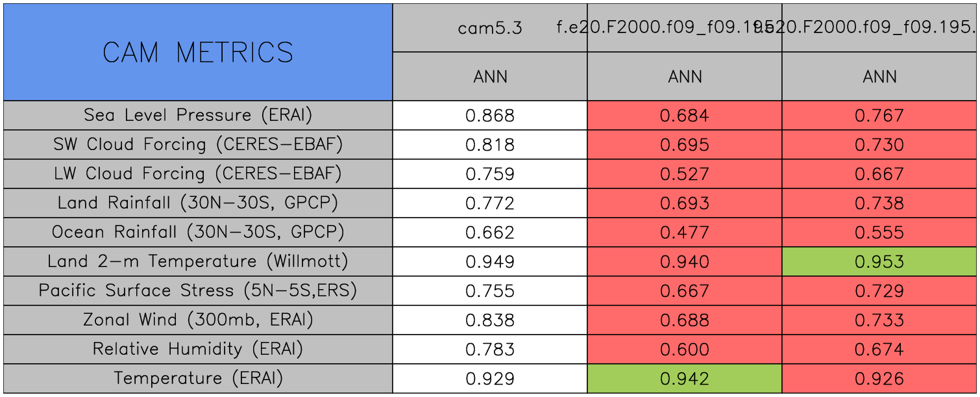Click the Pacific Surface Stress (5N-5S,ERS) label
Screen dimensions: 980x397
tap(198, 291)
